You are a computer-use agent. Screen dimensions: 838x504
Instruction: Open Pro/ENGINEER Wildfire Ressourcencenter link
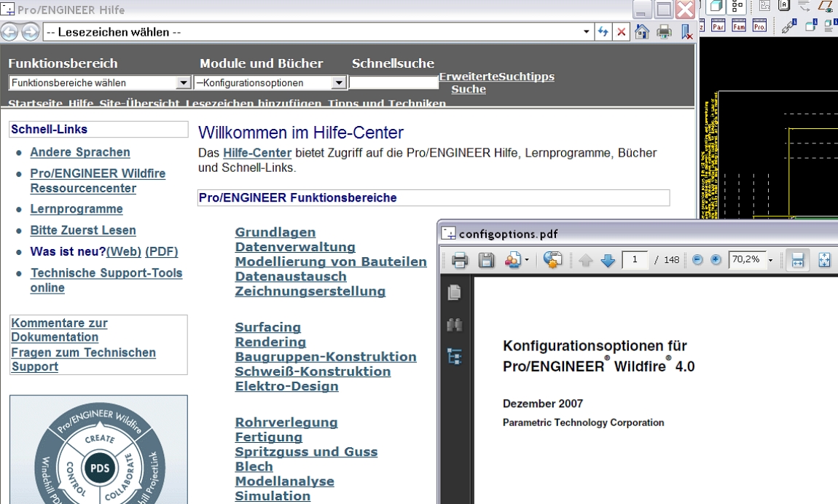point(98,181)
